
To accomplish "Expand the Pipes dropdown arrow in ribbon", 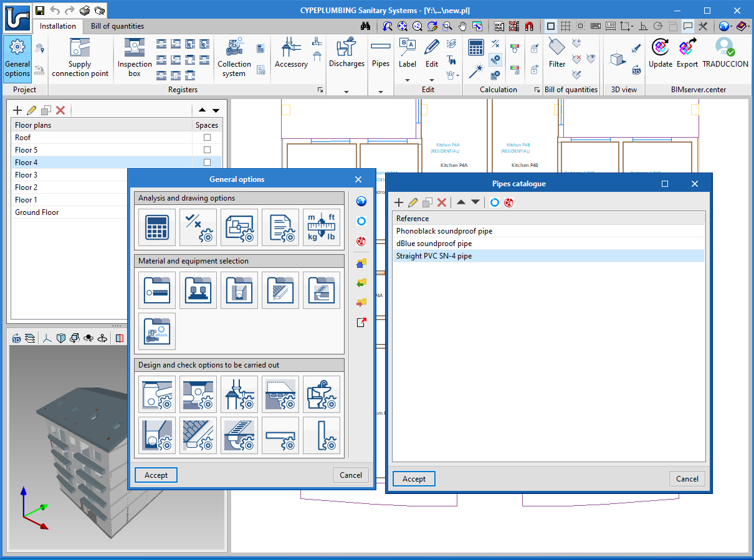I will (x=380, y=92).
